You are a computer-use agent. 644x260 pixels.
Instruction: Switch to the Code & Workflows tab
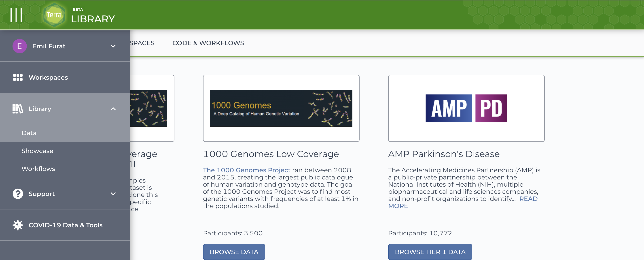point(208,43)
